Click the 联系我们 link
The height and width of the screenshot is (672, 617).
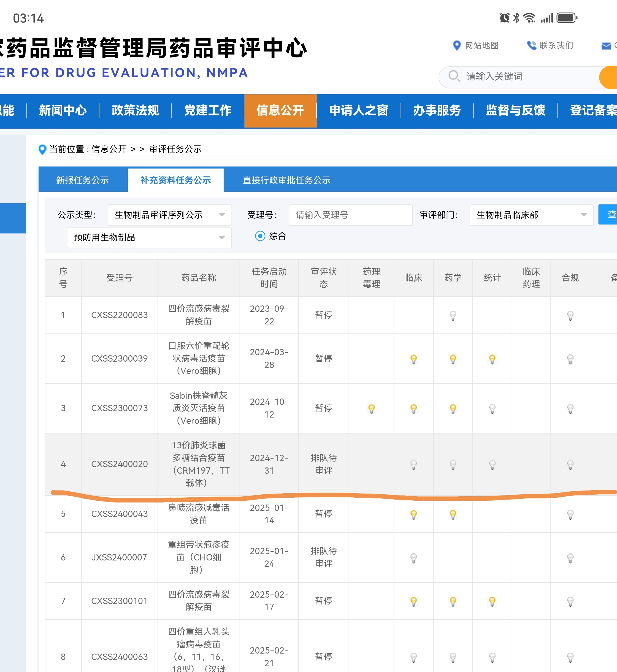point(556,45)
